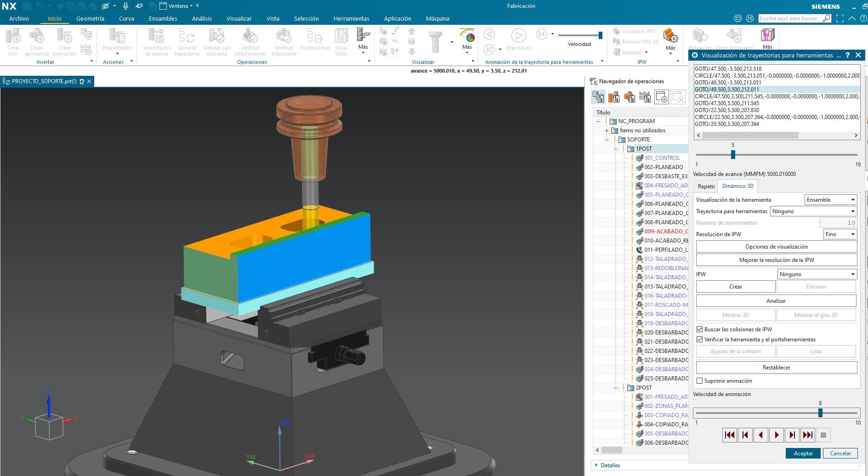
Task: Click the Crear HTA tool icon
Action: pyautogui.click(x=13, y=36)
